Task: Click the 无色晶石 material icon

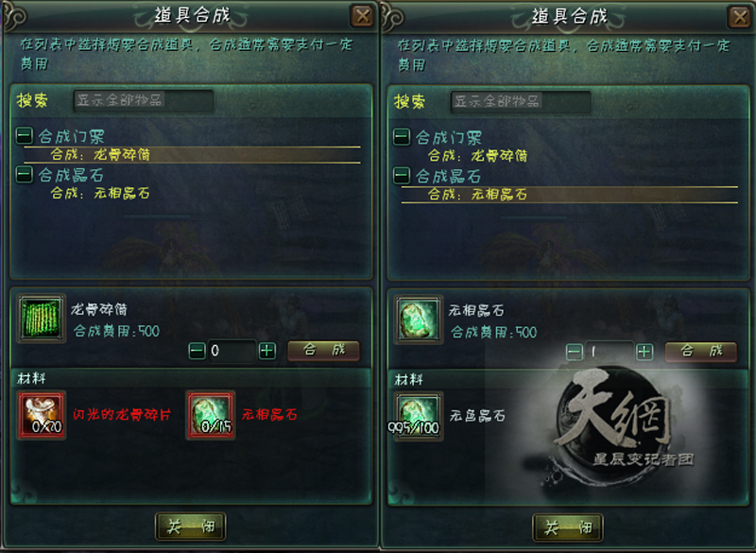Action: (x=418, y=416)
